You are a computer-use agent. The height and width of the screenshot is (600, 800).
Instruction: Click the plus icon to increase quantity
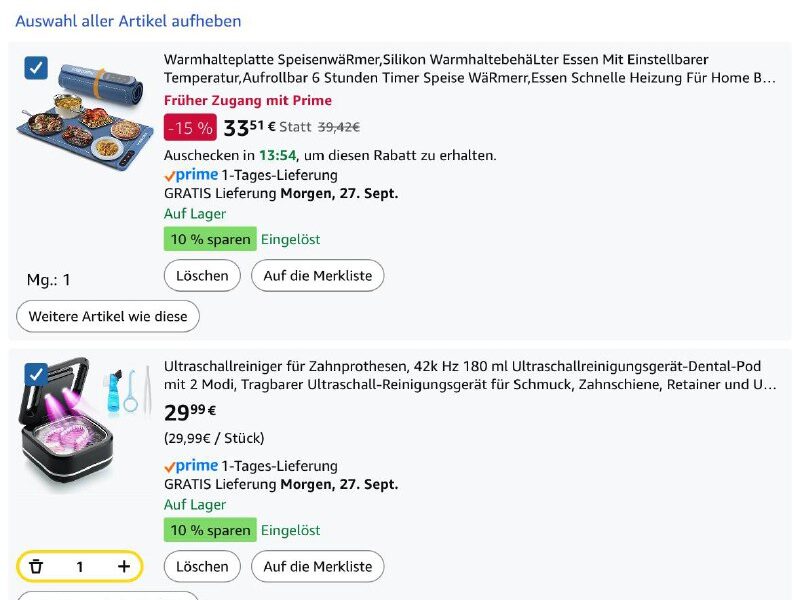click(x=124, y=567)
